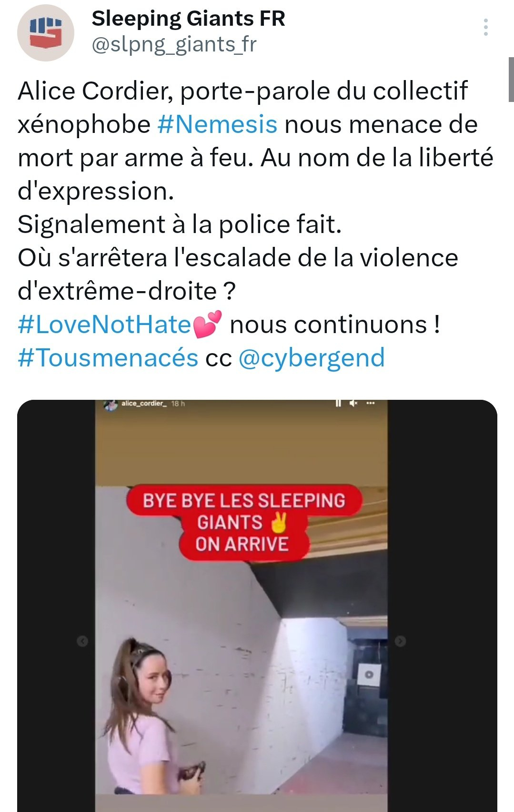
Task: Open the tweet's three-dot options menu
Action: coord(485,27)
